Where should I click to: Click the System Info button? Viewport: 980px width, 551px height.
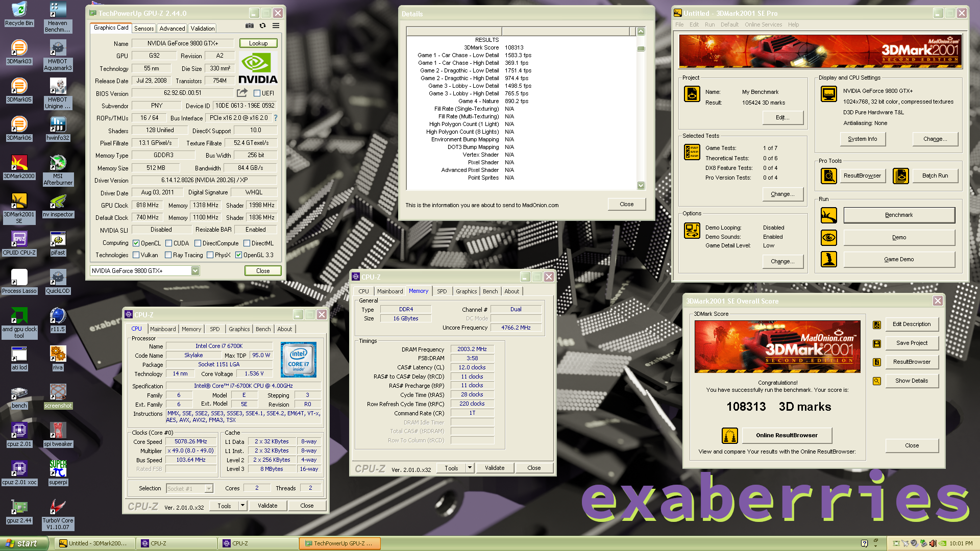tap(862, 139)
